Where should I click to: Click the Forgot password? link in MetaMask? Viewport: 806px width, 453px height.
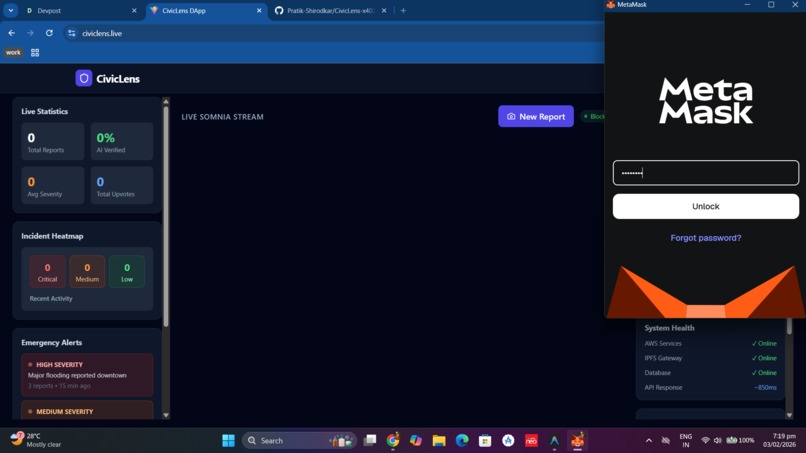click(x=705, y=238)
